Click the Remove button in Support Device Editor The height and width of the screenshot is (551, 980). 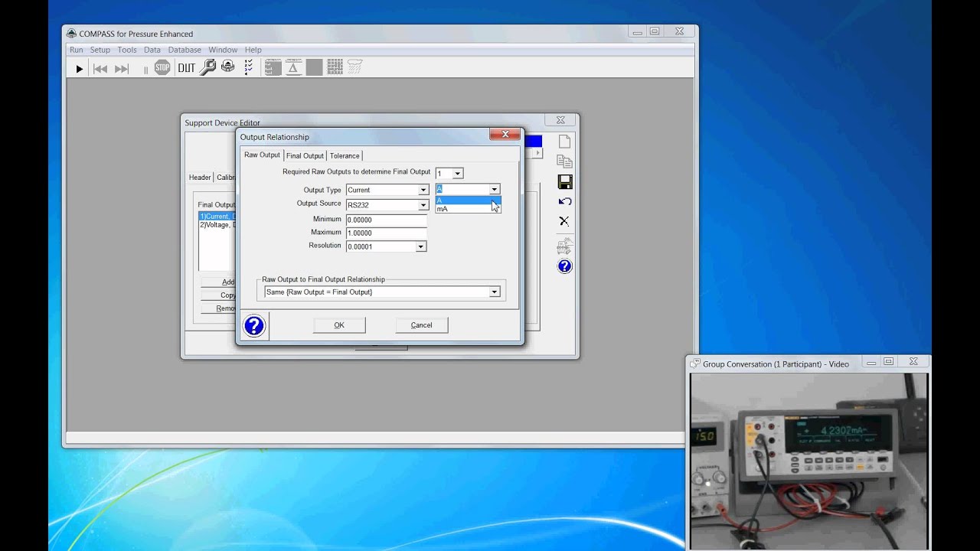[219, 308]
